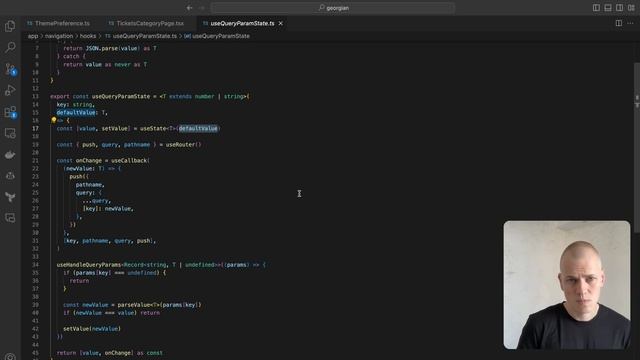640x360 pixels.
Task: Open Run and Debug view
Action: (x=10, y=90)
